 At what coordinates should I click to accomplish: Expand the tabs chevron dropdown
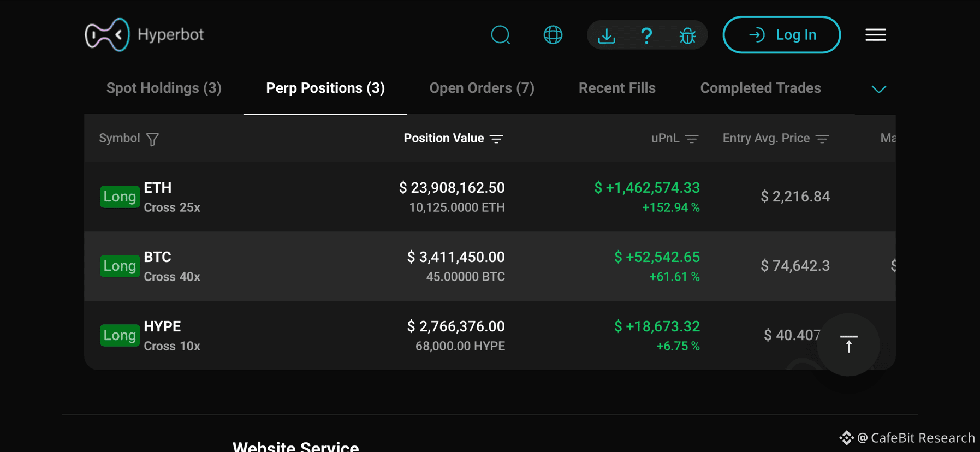(878, 88)
